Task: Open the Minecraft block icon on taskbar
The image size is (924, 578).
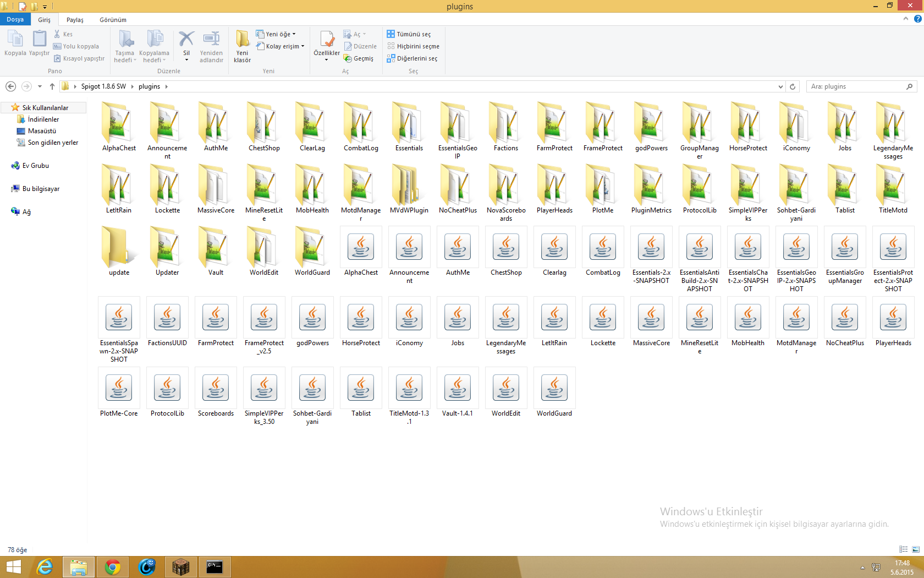Action: coord(180,567)
